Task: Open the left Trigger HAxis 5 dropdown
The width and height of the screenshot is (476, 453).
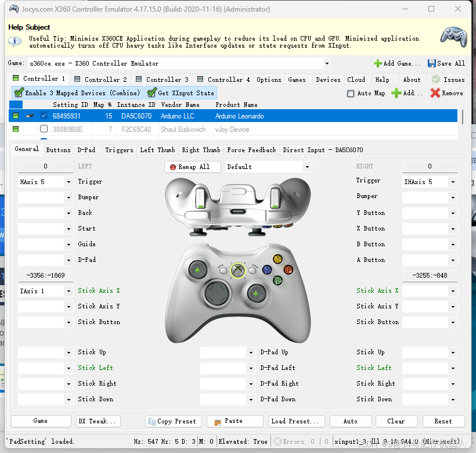Action: [68, 182]
